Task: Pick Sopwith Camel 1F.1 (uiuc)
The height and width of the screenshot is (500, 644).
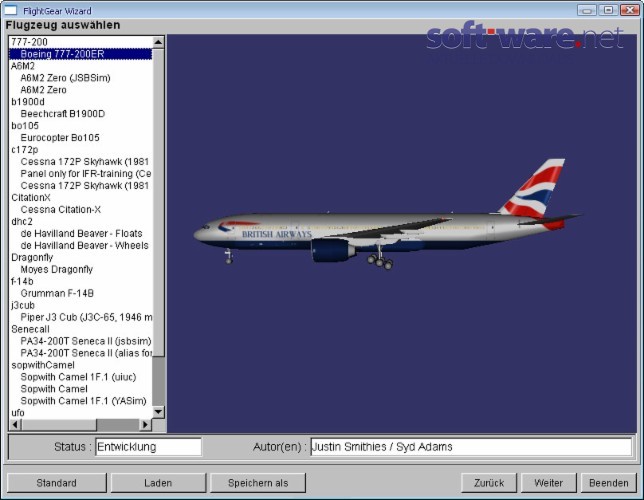Action: [80, 377]
